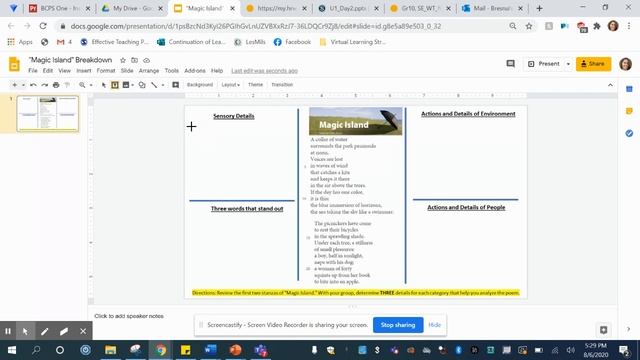
Task: Choose the Select arrow cursor tool
Action: (x=104, y=85)
